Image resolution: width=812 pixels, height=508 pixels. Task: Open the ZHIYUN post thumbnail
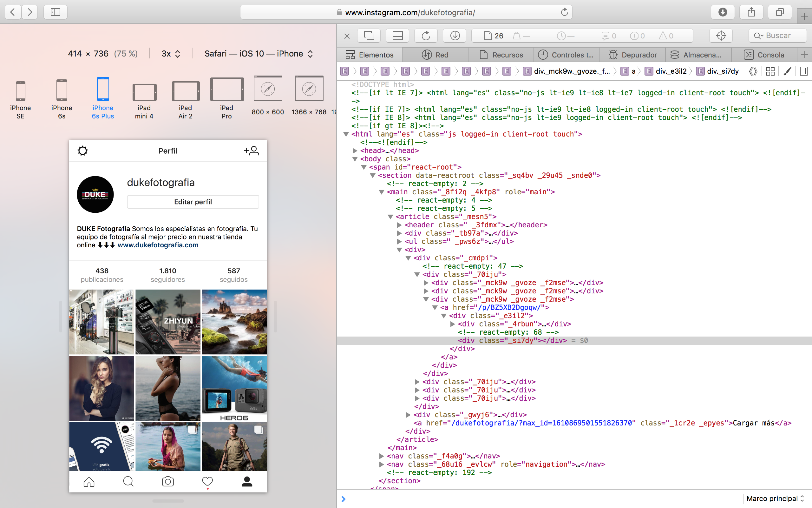(x=168, y=322)
